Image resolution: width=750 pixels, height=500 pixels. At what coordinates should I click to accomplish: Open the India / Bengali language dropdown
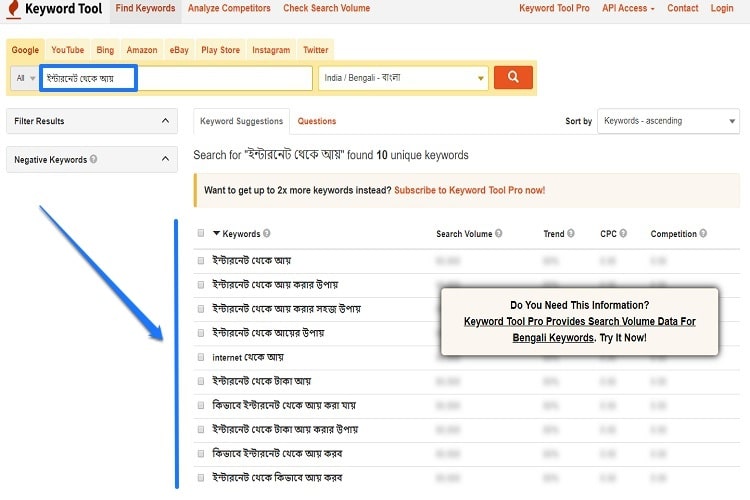tap(403, 78)
